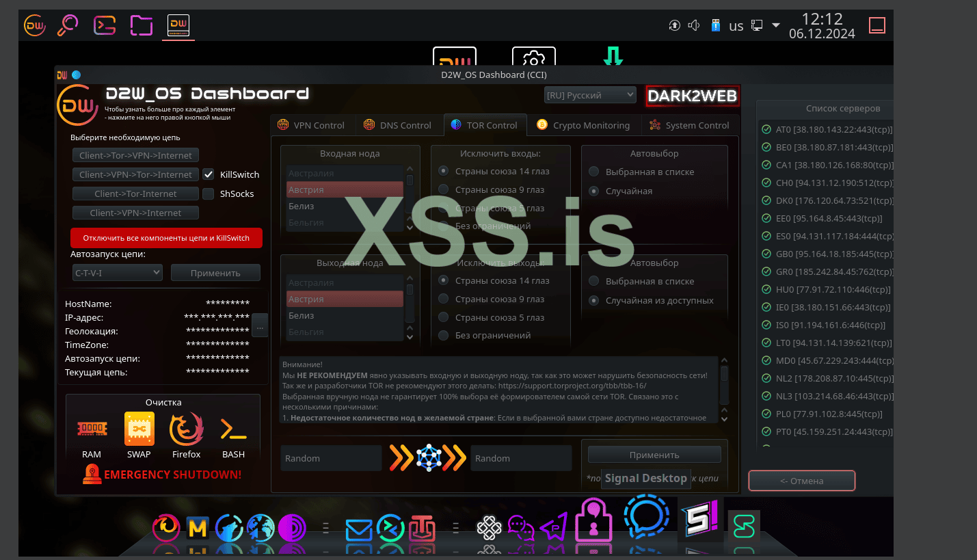977x560 pixels.
Task: Click Применить next to autostart chain dropdown
Action: coord(215,272)
